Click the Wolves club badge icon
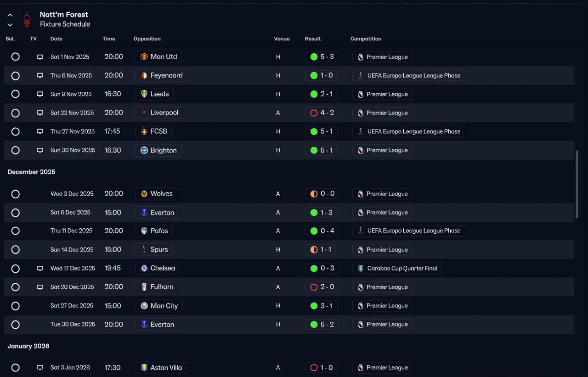588x377 pixels. pos(144,194)
